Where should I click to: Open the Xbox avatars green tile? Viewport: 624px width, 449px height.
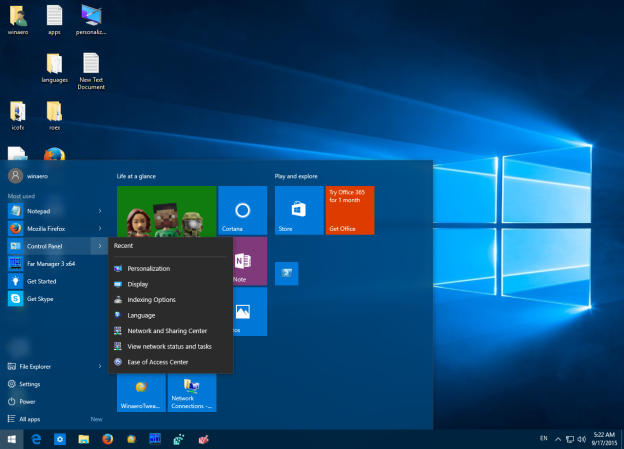pyautogui.click(x=167, y=211)
